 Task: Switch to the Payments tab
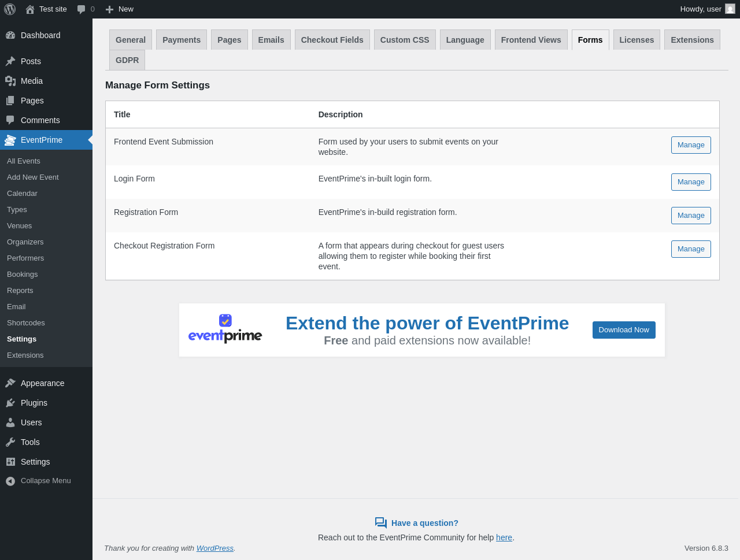coord(182,40)
